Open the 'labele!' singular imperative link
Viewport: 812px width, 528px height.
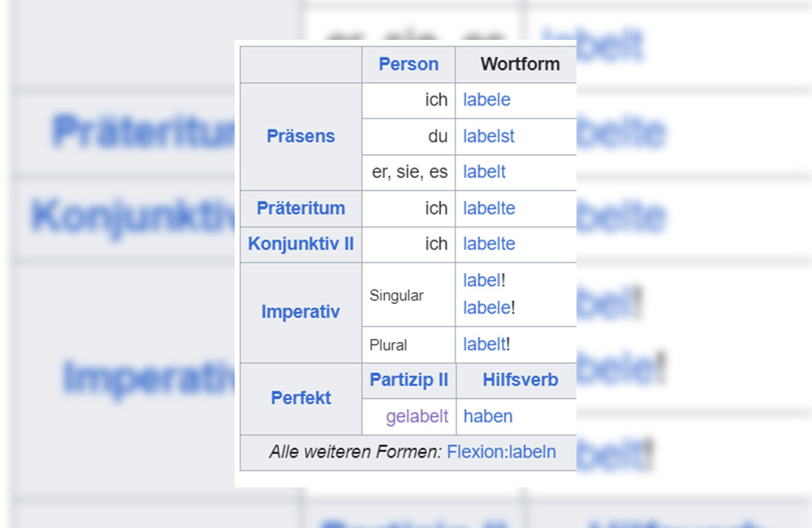pos(486,308)
